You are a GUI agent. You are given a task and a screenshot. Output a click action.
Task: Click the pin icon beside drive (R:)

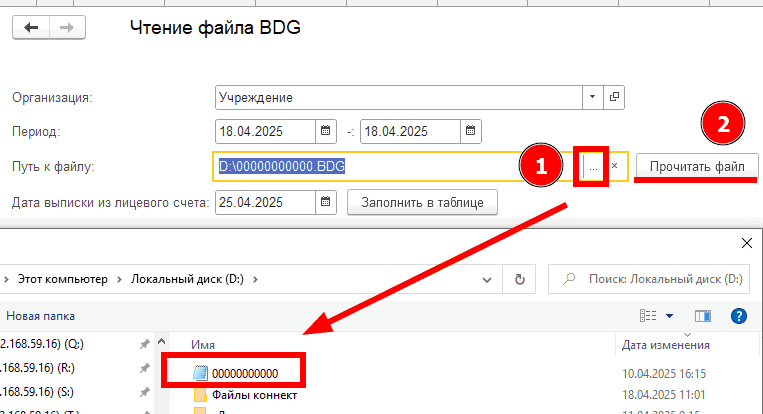tap(145, 368)
